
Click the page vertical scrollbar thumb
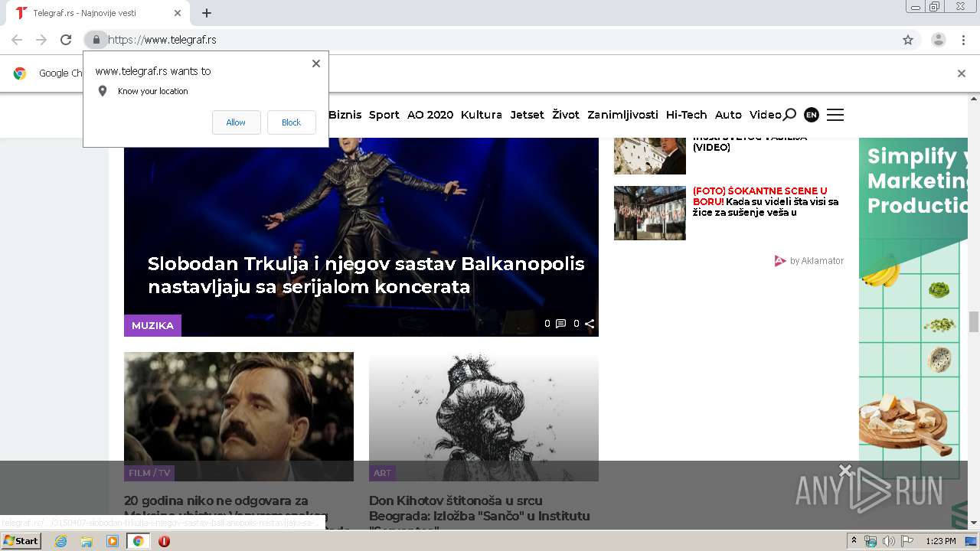[974, 321]
